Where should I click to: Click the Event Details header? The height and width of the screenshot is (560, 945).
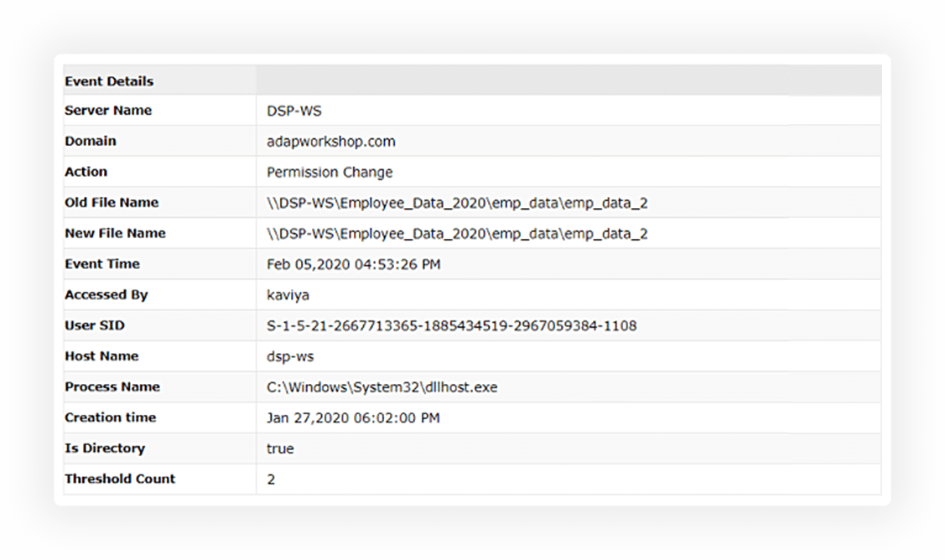coord(109,81)
